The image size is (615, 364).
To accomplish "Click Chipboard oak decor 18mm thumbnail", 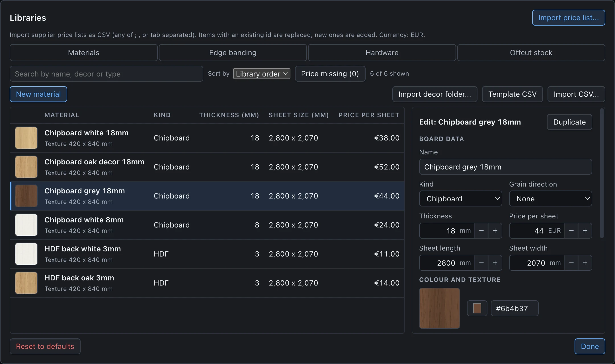I will click(x=26, y=167).
